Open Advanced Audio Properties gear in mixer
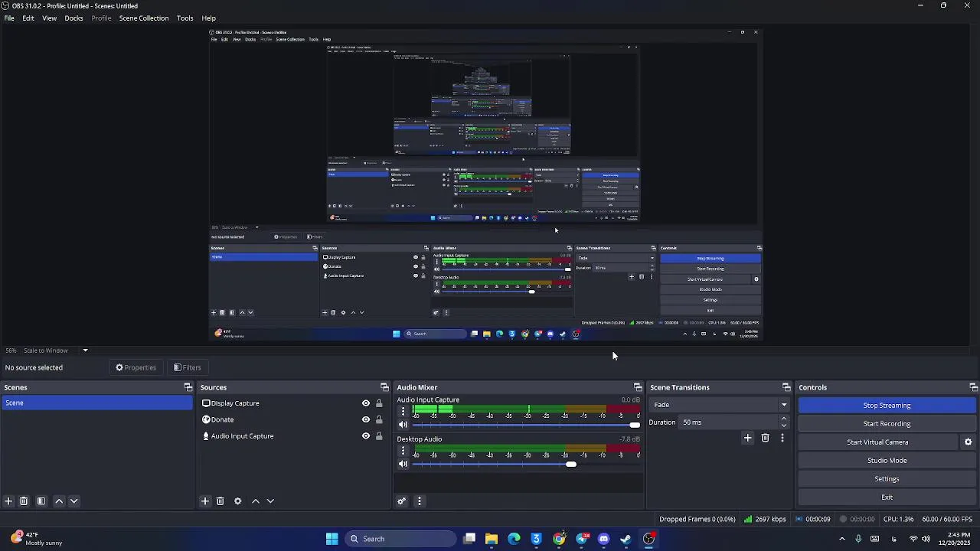The image size is (980, 551). point(401,501)
